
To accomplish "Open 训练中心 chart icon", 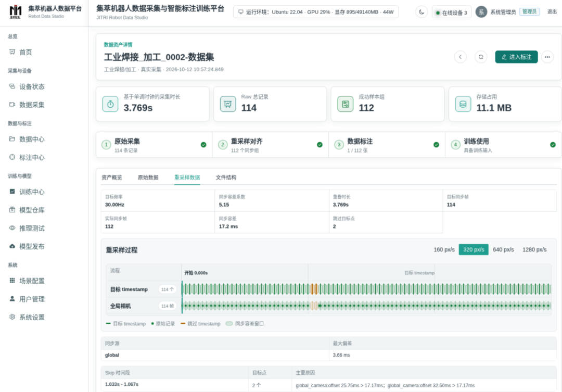I will [12, 192].
